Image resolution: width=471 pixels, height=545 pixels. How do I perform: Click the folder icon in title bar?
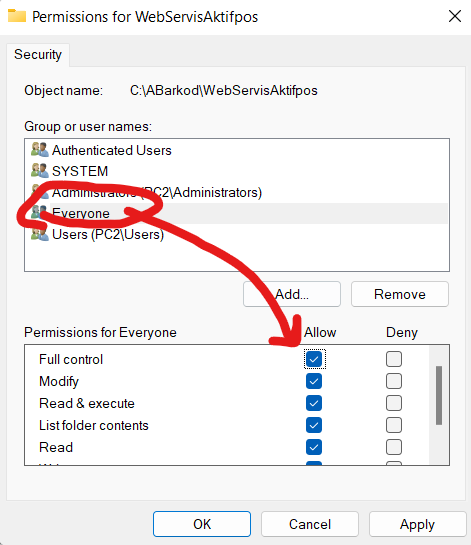(x=17, y=16)
